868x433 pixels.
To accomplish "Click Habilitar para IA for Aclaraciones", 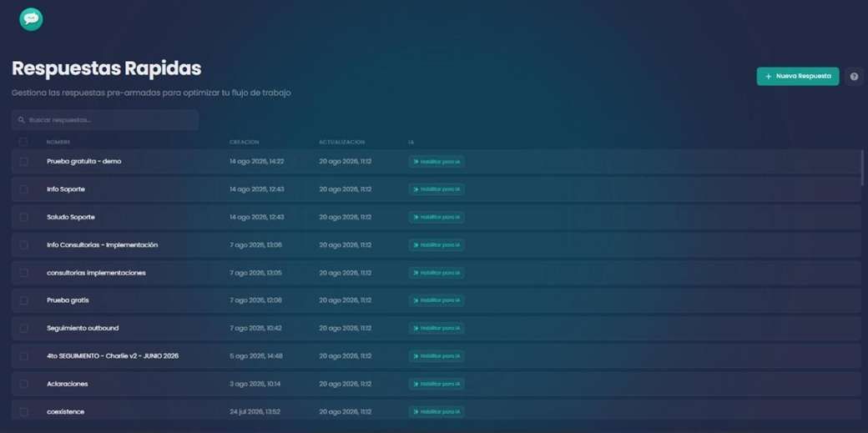I will tap(437, 384).
